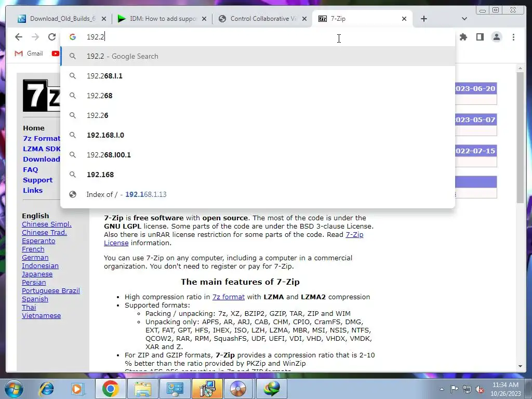
Task: Switch language to Chinese Simpl.
Action: click(x=46, y=224)
